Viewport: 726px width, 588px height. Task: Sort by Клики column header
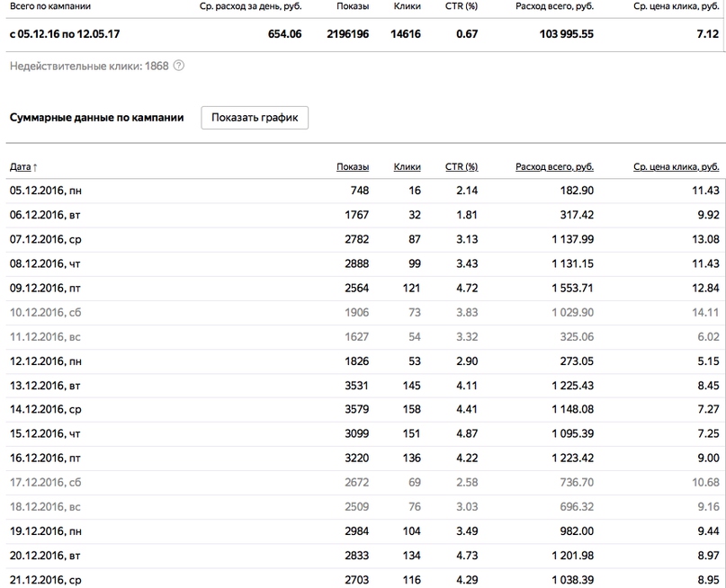pos(407,166)
